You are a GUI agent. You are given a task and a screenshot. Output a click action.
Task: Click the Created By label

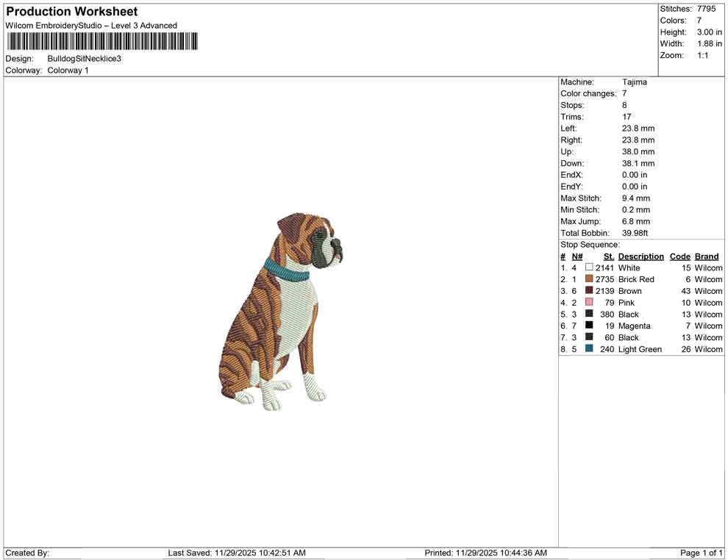[27, 553]
